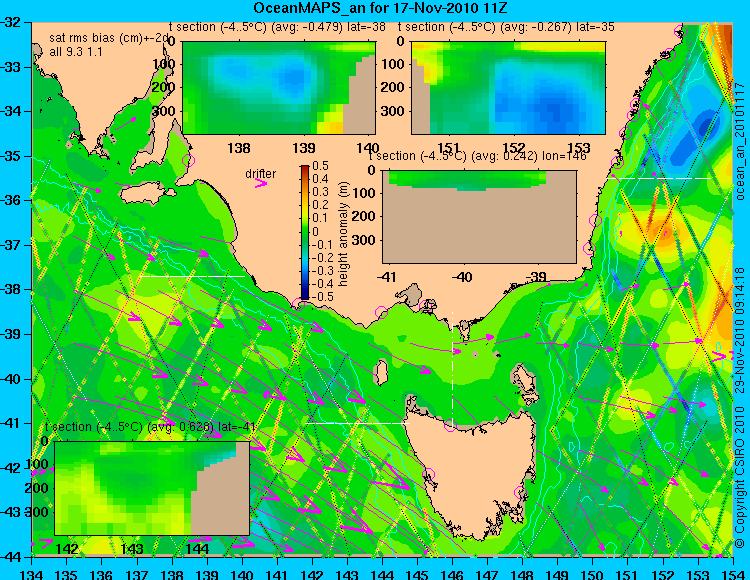Click the -40 label under the lon=146 inset
Screen dimensions: 750x580
(x=462, y=277)
